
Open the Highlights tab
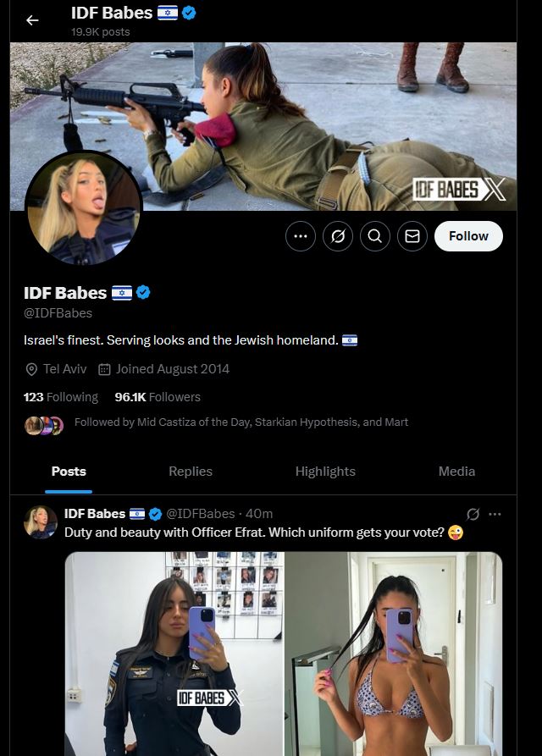pos(325,472)
